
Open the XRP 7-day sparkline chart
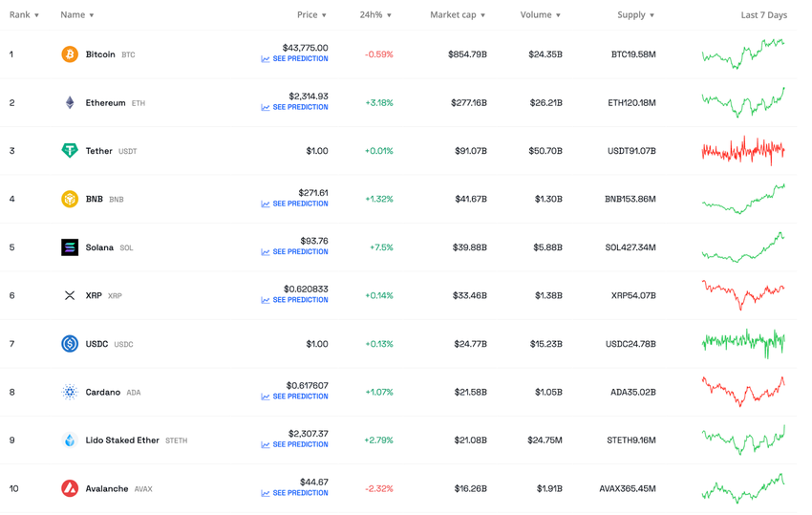tap(743, 295)
